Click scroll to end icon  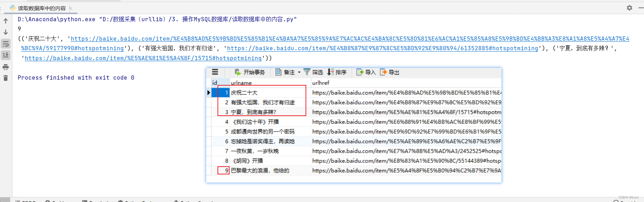click(x=6, y=55)
